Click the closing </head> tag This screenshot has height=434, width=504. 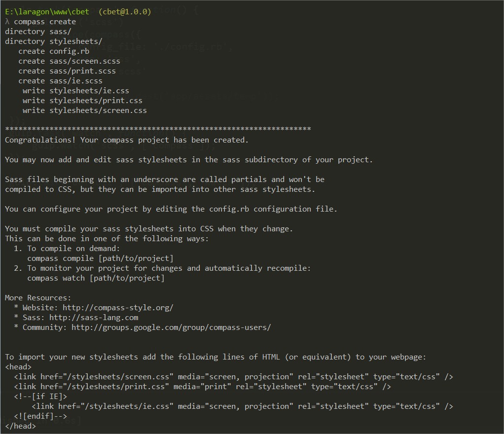[20, 426]
